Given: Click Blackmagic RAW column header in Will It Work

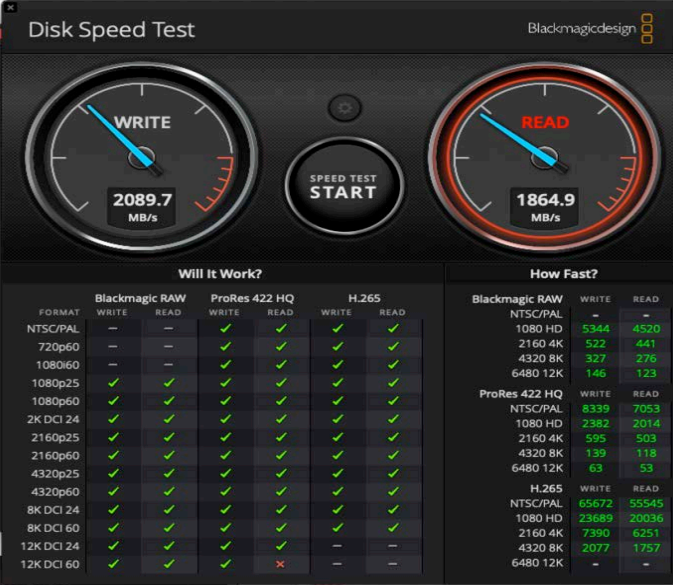Looking at the screenshot, I should coord(140,298).
